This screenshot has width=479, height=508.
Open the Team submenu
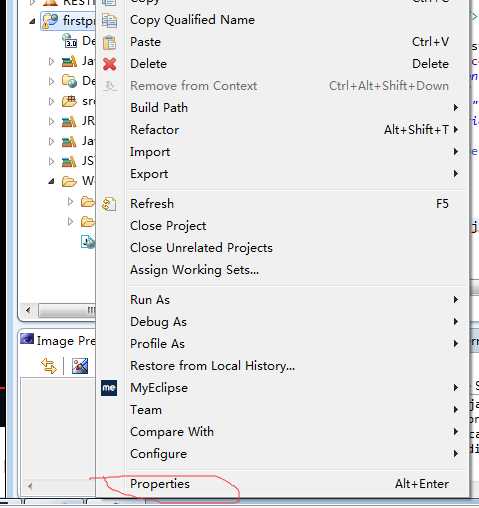(x=146, y=410)
